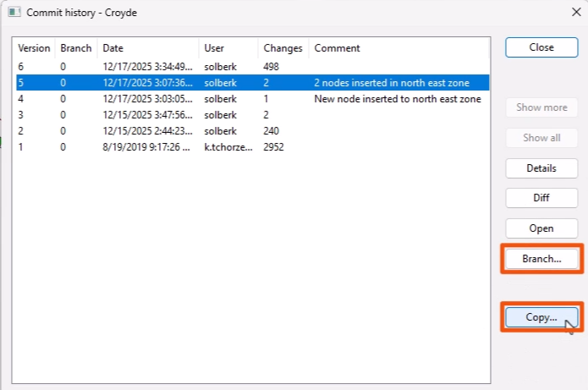The width and height of the screenshot is (588, 390).
Task: Open the Diff comparison
Action: pyautogui.click(x=541, y=198)
